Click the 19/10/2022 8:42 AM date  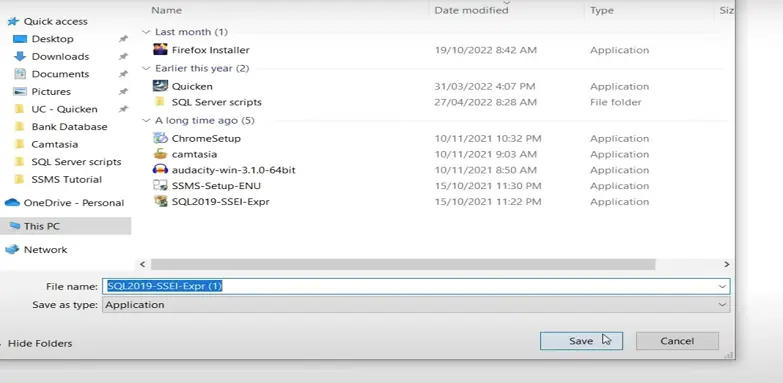(486, 50)
